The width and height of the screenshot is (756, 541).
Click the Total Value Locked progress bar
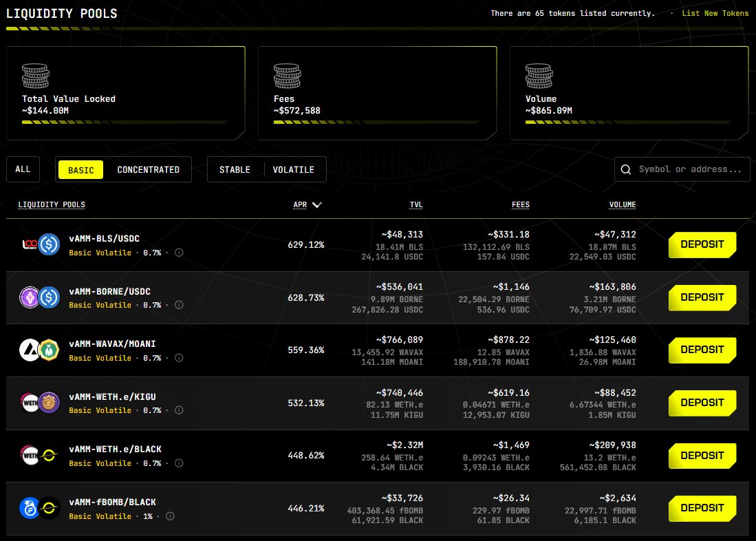click(x=125, y=122)
